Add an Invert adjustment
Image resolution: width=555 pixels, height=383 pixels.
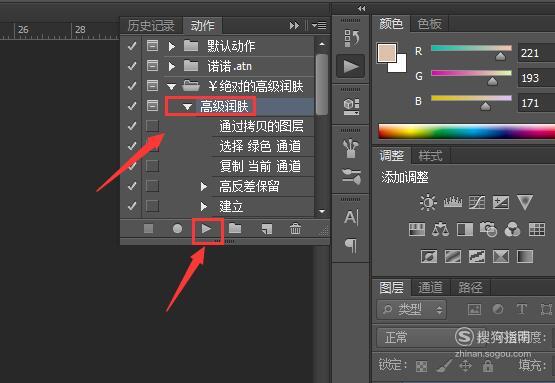pos(429,256)
